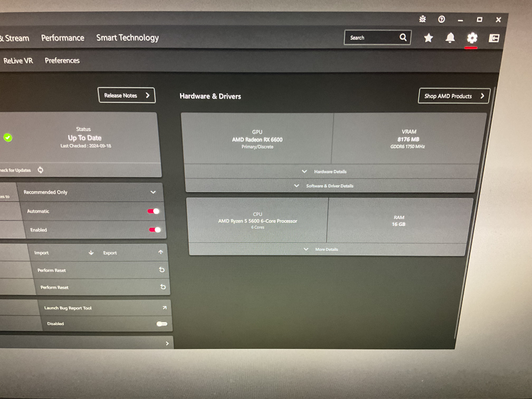Click the Hardware & Drivers heading
532x399 pixels.
pyautogui.click(x=211, y=97)
